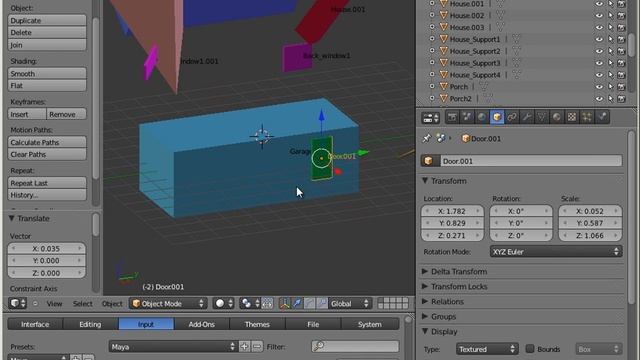Switch to the Interface preferences tab

(x=35, y=324)
